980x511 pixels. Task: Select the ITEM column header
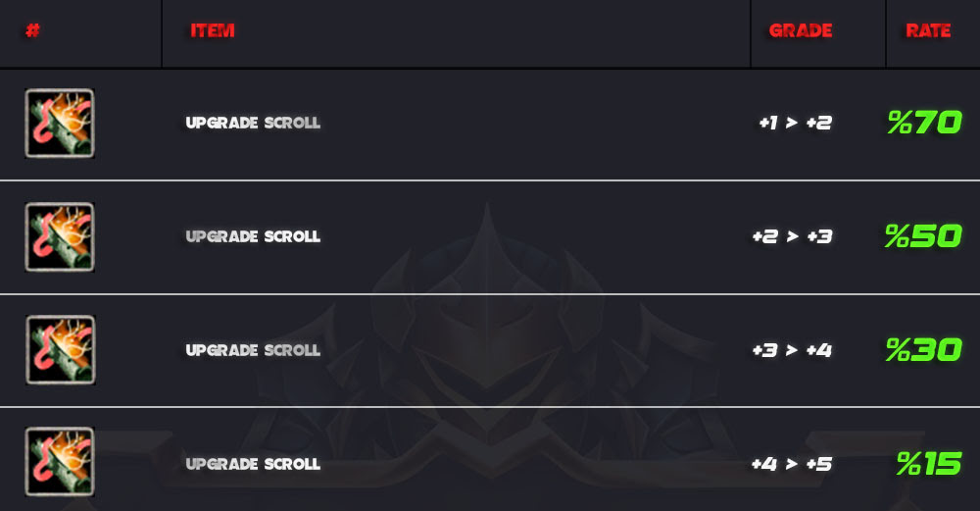tap(213, 30)
